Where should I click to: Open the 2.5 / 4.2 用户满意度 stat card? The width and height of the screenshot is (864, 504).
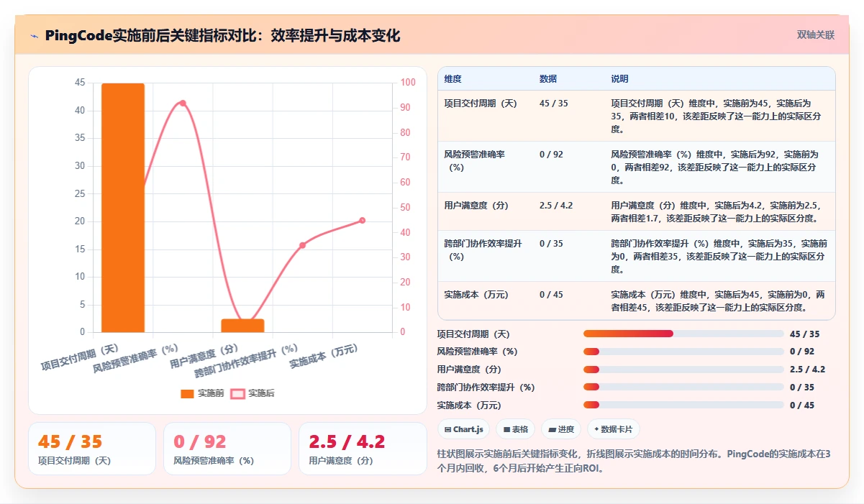click(363, 449)
